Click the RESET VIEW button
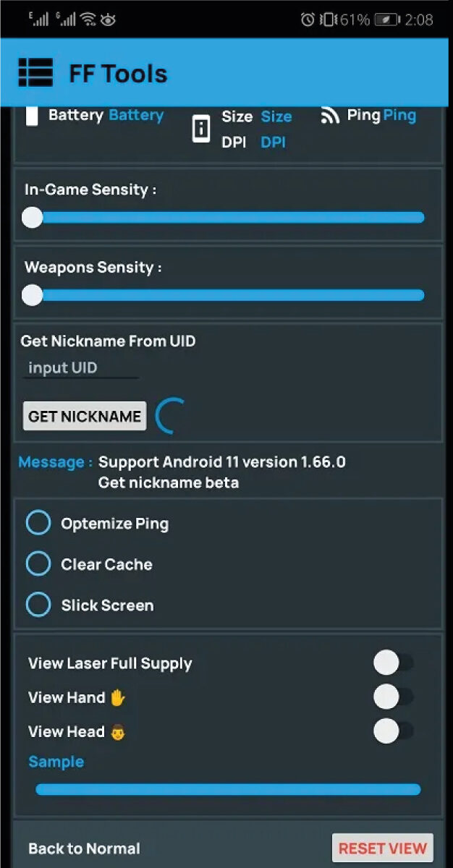The width and height of the screenshot is (453, 868). (x=383, y=848)
